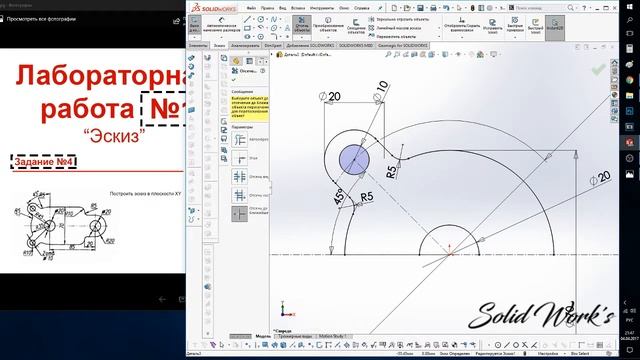Open the Insert menu
This screenshot has height=360, width=640.
(298, 8)
